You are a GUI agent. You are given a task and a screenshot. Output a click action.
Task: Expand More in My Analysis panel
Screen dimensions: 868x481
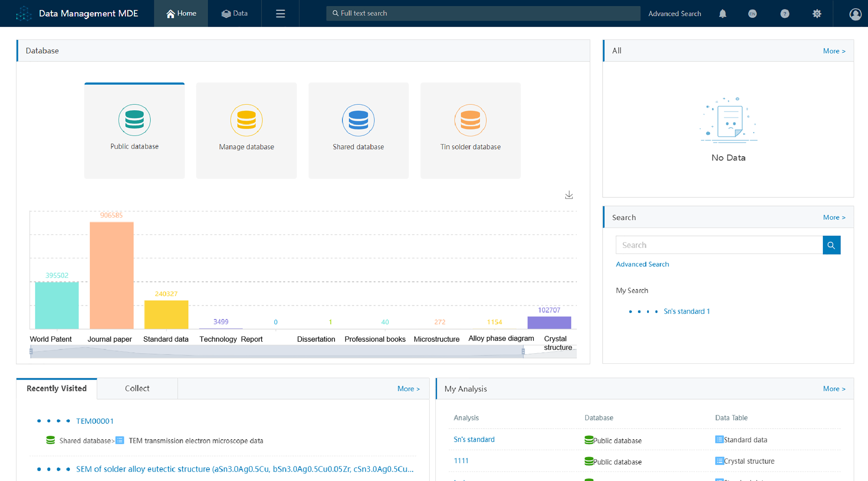point(834,389)
